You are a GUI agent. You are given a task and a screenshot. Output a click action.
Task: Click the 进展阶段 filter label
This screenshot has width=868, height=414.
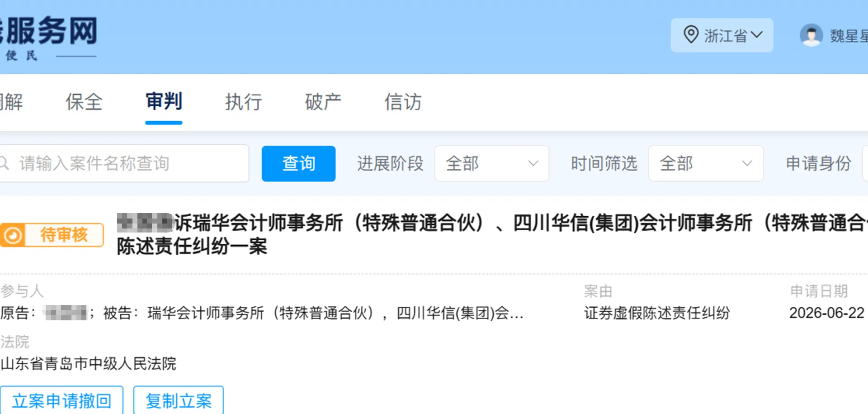tap(390, 163)
